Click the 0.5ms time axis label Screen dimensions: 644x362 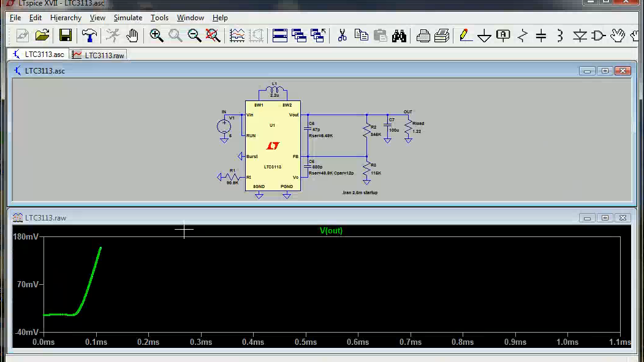(x=306, y=342)
